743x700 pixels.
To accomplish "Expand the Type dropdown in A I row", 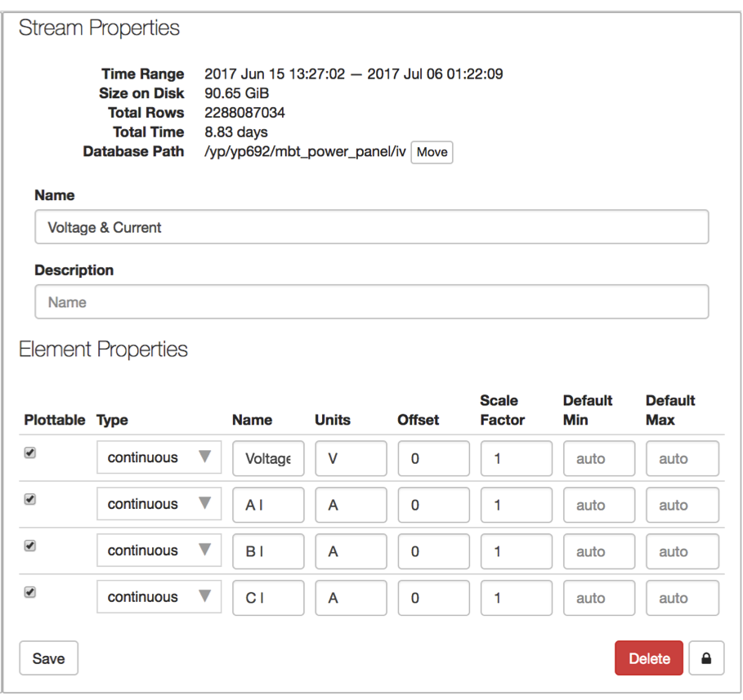I will tap(159, 505).
